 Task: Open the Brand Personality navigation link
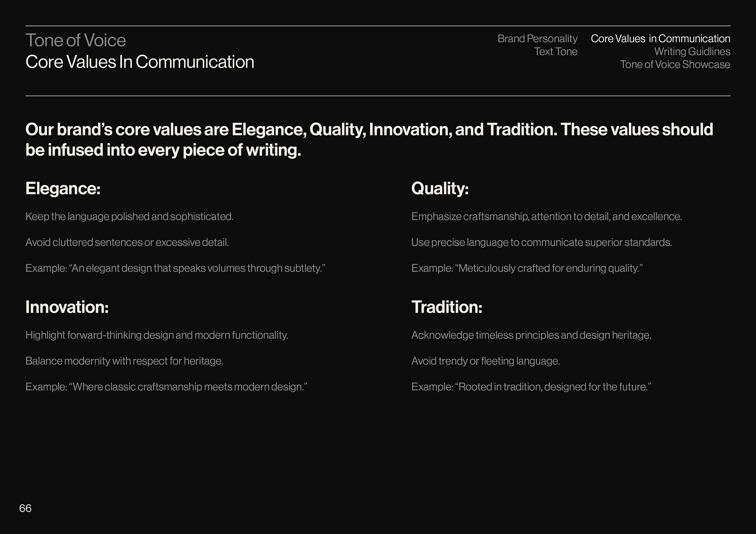tap(537, 39)
